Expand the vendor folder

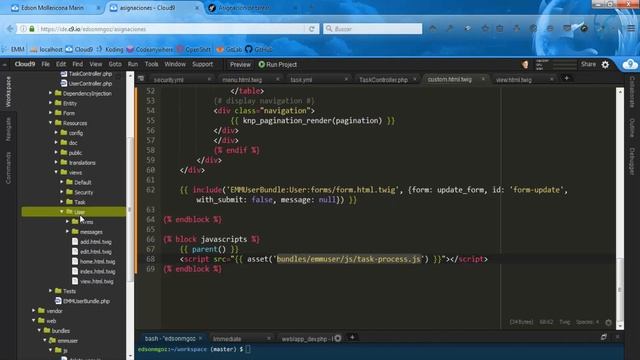(33, 311)
